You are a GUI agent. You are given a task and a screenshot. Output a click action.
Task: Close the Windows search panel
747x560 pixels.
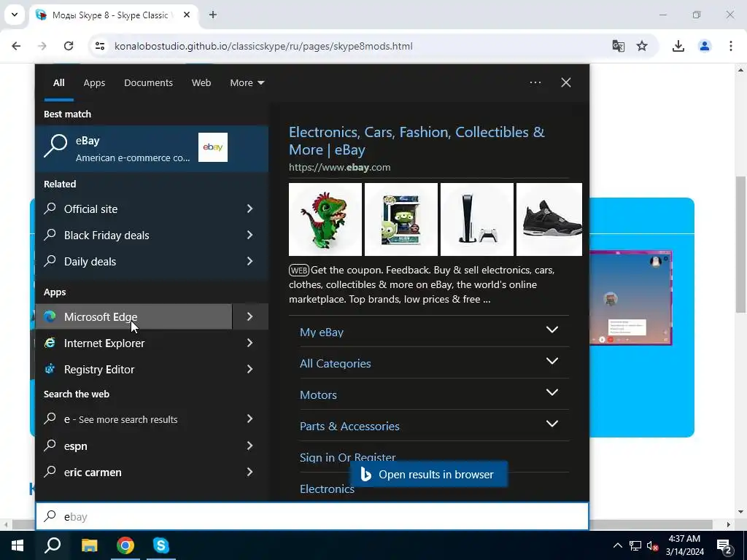pos(566,82)
